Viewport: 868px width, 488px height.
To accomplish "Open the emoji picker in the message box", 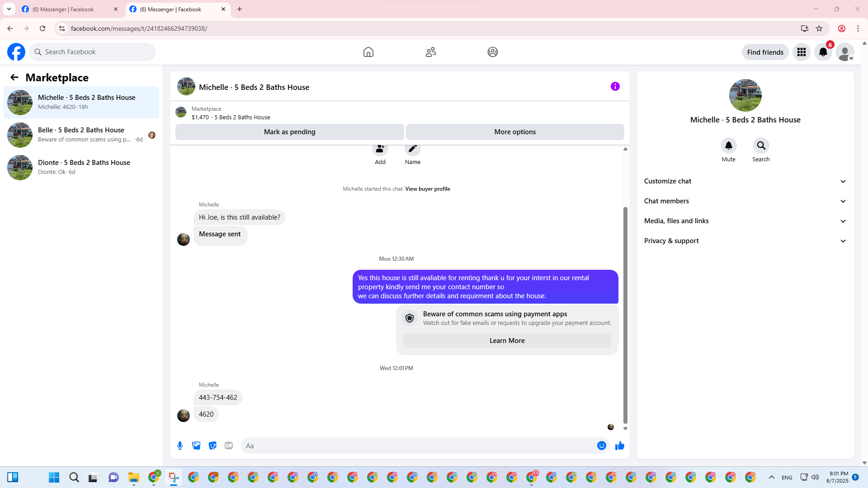I will pos(602,446).
